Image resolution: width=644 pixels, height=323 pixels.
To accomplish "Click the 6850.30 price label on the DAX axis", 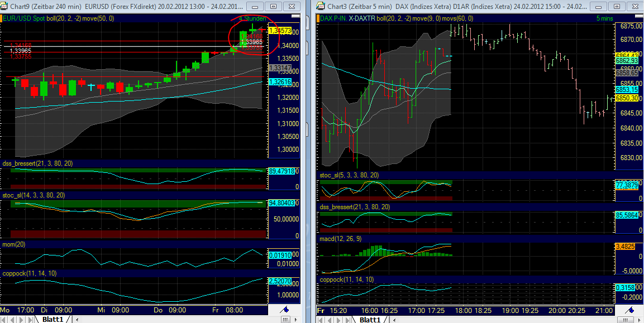I will 628,99.
